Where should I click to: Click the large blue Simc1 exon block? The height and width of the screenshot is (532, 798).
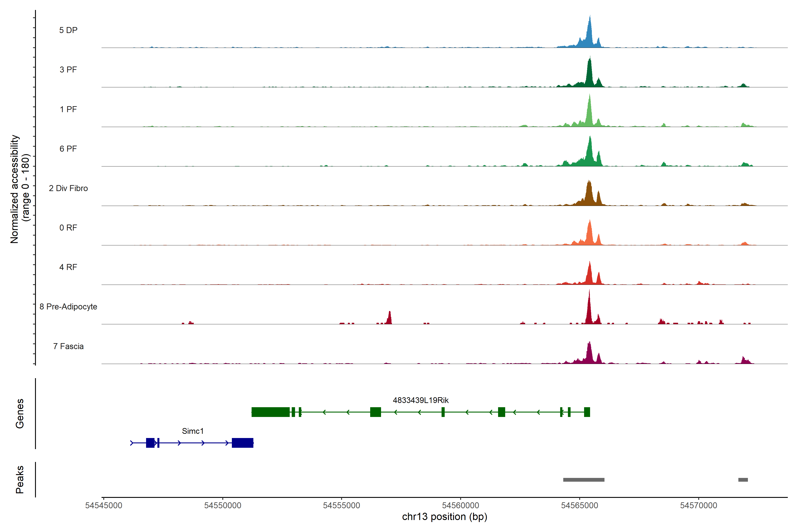click(242, 443)
